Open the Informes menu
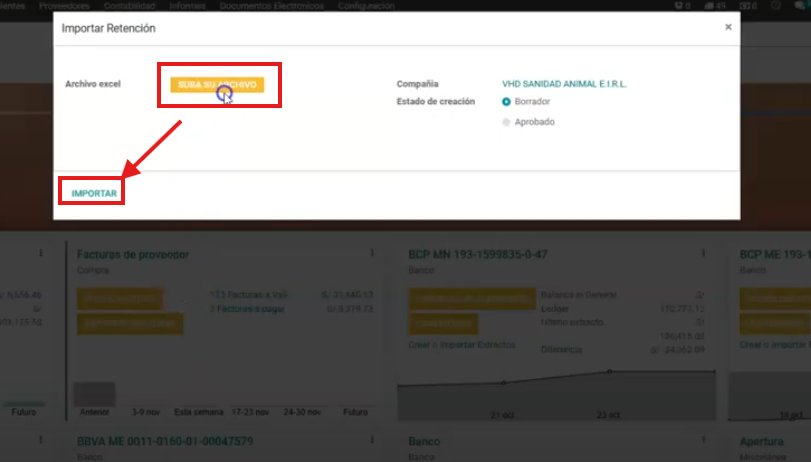811x462 pixels. [187, 6]
